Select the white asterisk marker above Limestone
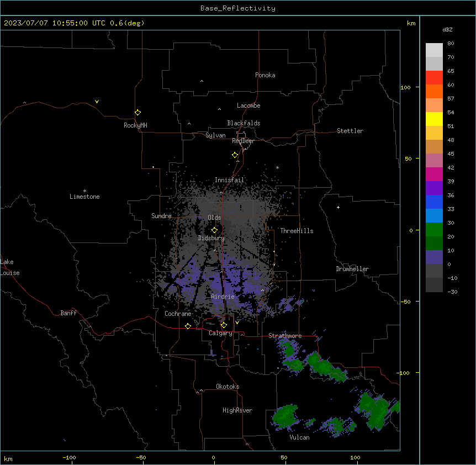 pos(84,191)
